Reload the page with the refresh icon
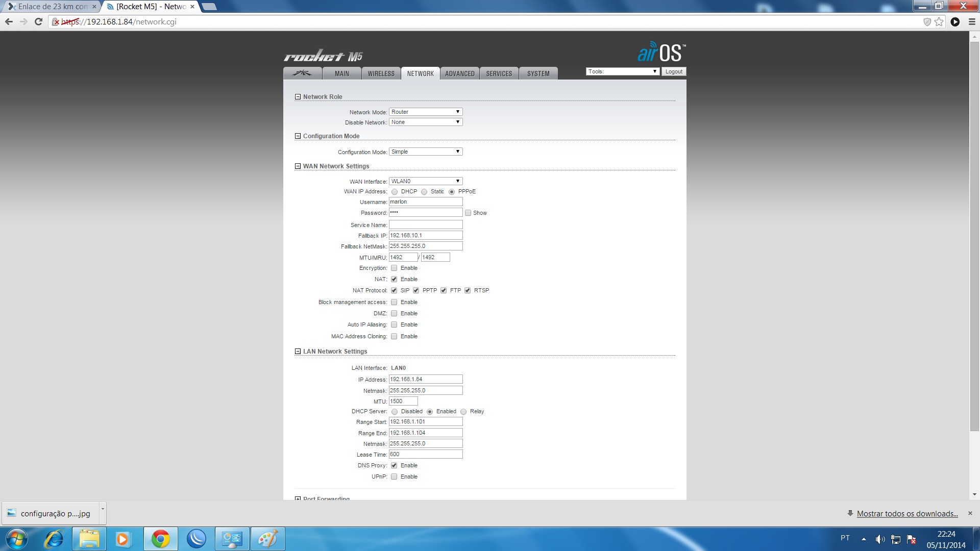 38,22
